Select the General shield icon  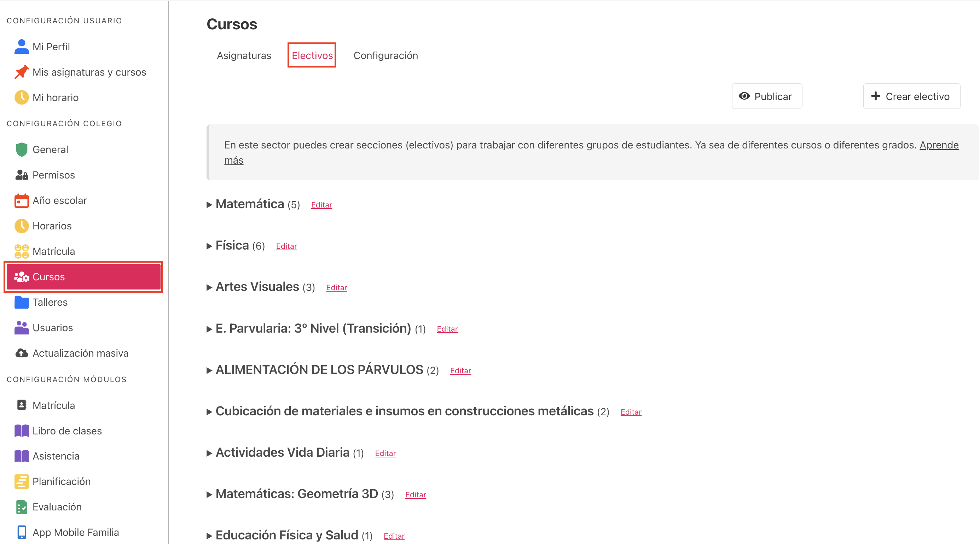21,150
